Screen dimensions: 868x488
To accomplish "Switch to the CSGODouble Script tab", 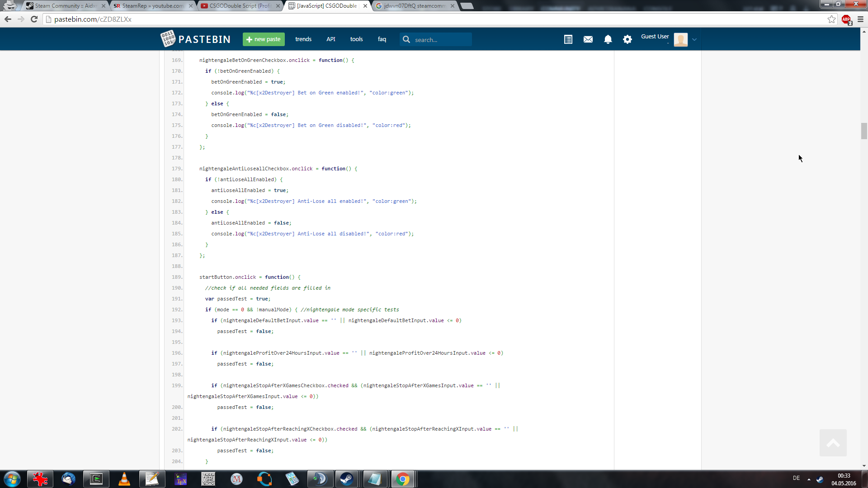I will (x=240, y=6).
